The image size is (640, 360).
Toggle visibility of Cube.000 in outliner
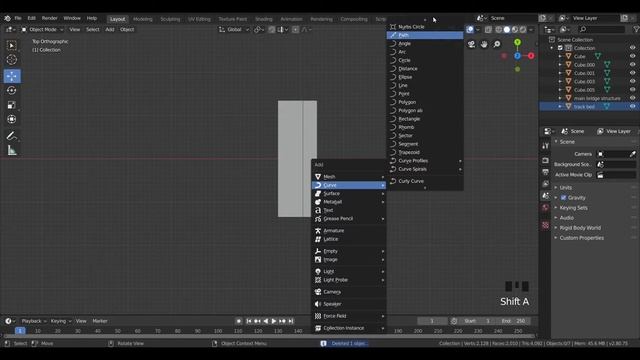tap(632, 65)
